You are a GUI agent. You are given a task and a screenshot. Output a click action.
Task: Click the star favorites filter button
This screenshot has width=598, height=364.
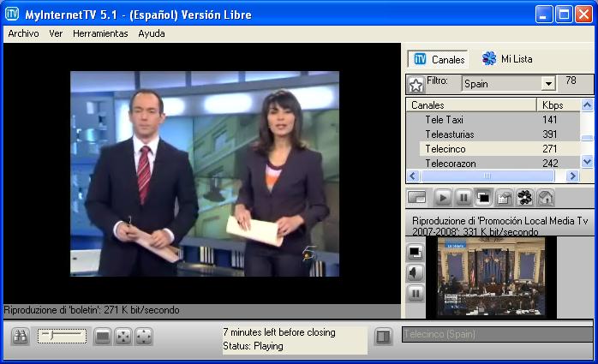tap(416, 85)
